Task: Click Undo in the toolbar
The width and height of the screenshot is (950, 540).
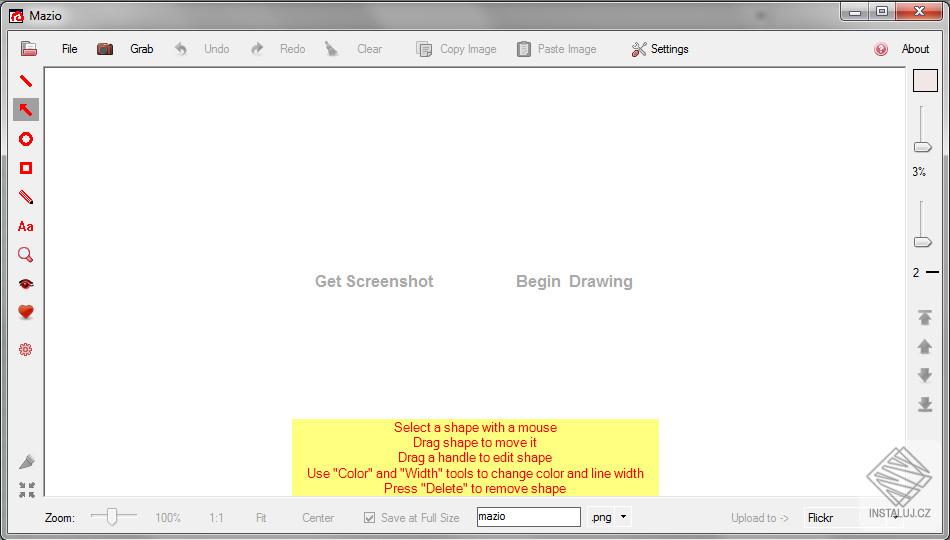Action: (x=216, y=49)
